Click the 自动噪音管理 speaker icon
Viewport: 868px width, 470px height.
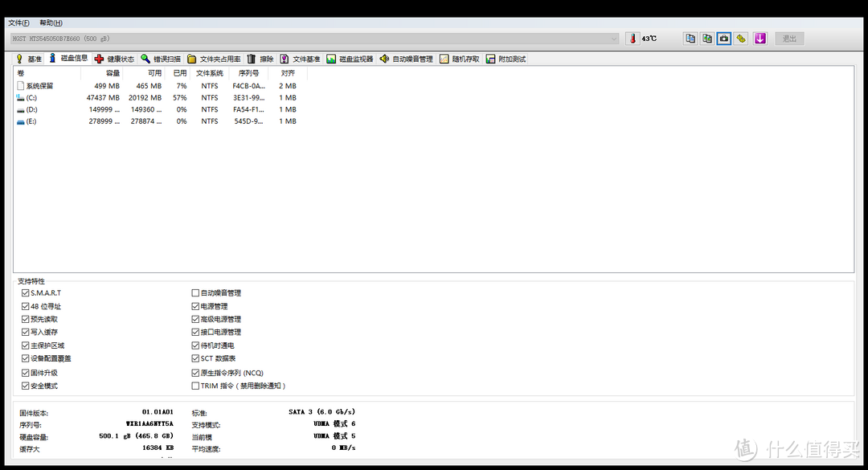[x=384, y=59]
